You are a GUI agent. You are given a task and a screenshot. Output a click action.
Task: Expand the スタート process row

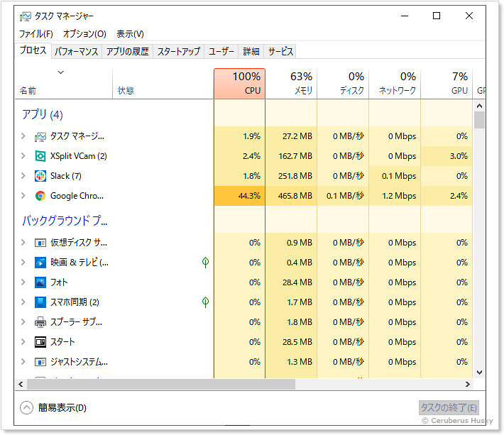[x=23, y=342]
